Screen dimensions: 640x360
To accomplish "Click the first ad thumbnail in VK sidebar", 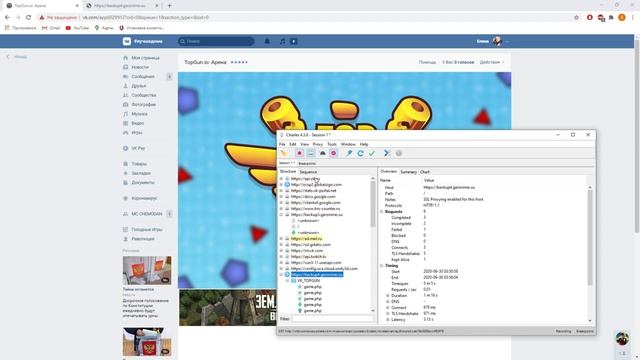I will (x=147, y=271).
